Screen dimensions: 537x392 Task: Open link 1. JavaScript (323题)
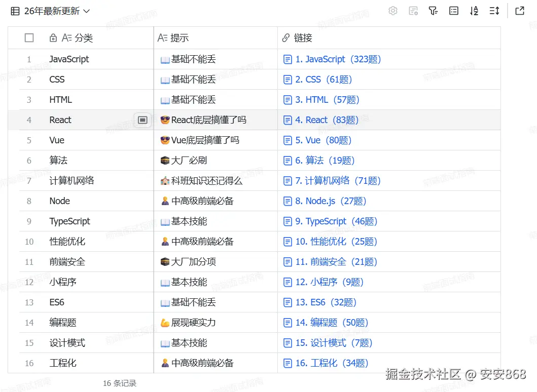pos(338,59)
